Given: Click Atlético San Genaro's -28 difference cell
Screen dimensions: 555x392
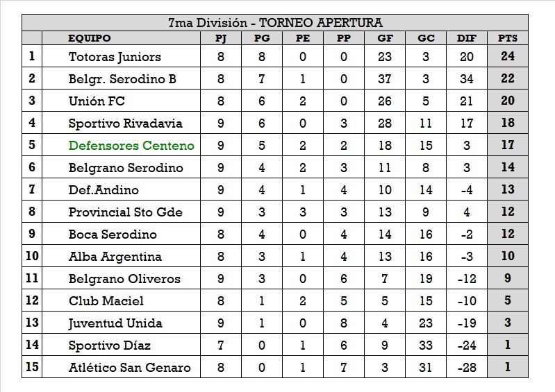Looking at the screenshot, I should click(x=466, y=368).
